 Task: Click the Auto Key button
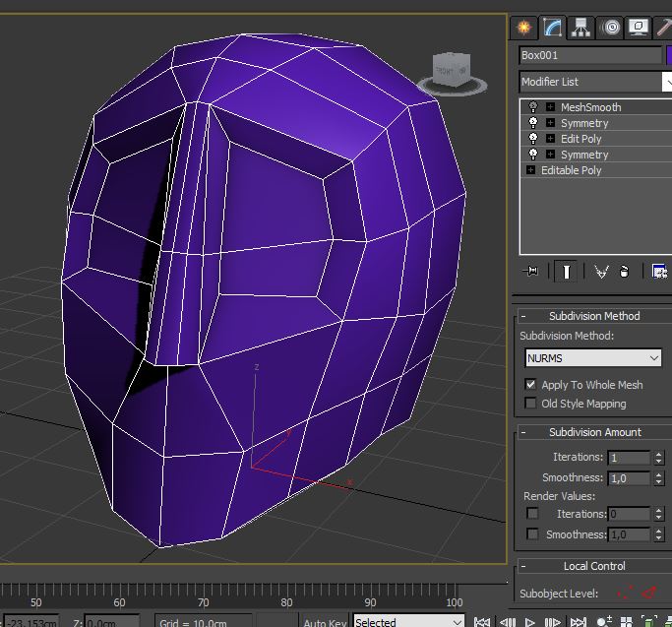tap(323, 622)
